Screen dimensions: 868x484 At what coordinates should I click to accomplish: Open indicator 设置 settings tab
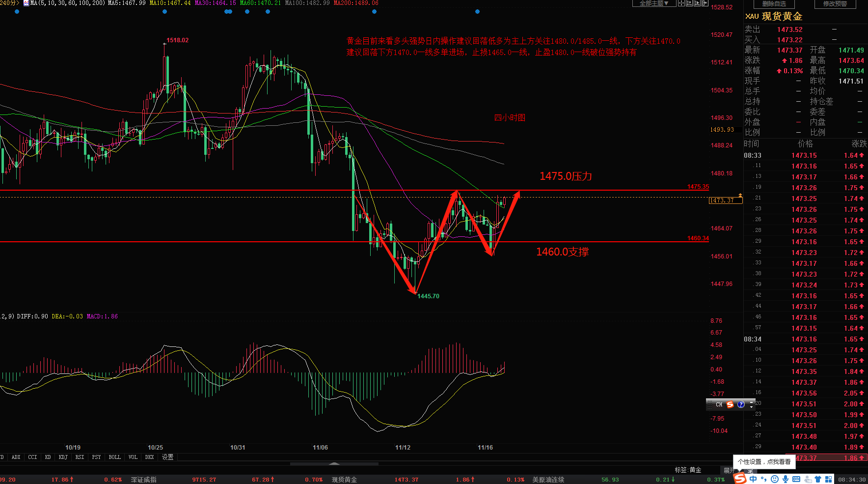tap(167, 457)
